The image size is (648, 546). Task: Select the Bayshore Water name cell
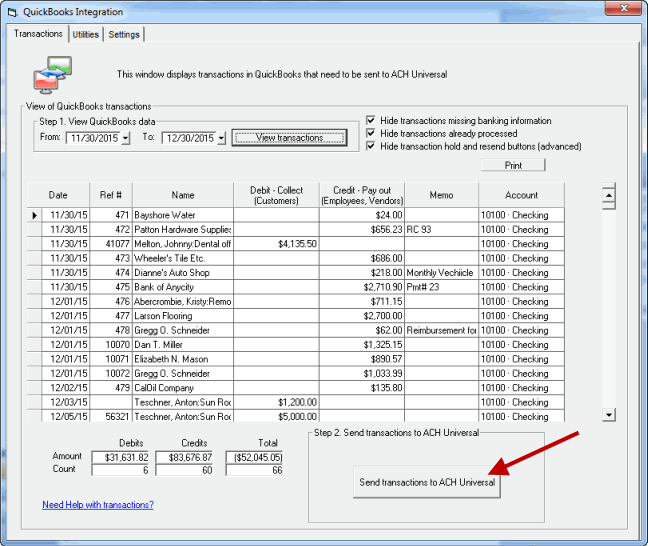click(x=183, y=215)
